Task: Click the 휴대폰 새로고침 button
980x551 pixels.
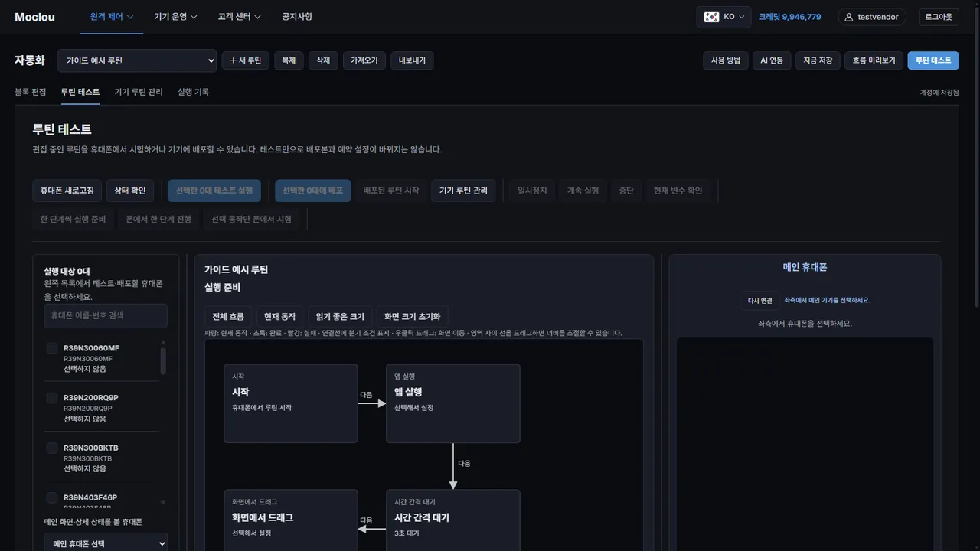Action: (67, 191)
